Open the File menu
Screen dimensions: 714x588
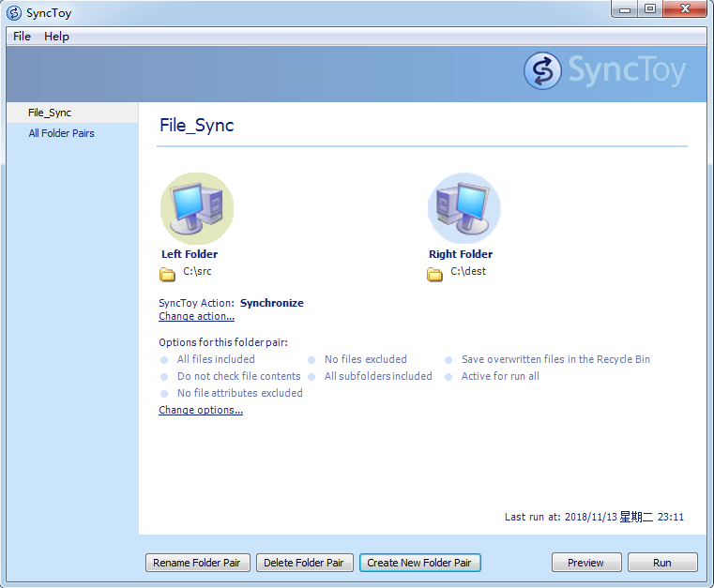22,37
